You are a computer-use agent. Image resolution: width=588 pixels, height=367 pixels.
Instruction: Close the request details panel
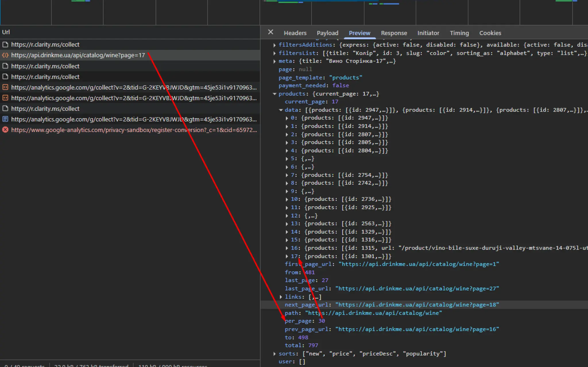point(270,32)
